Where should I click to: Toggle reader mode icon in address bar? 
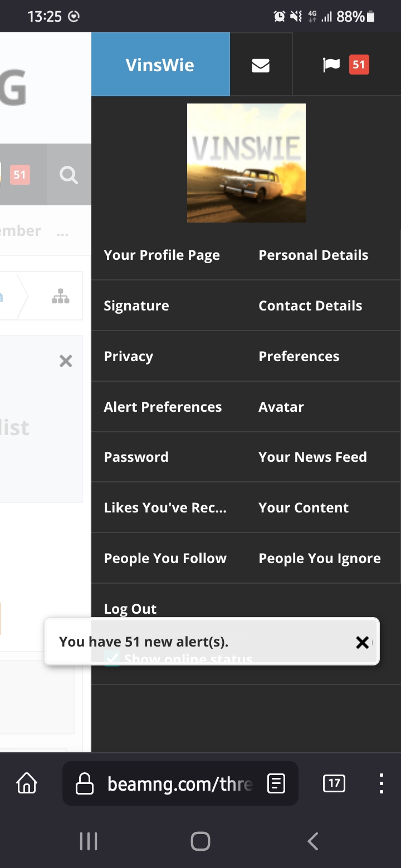click(276, 783)
